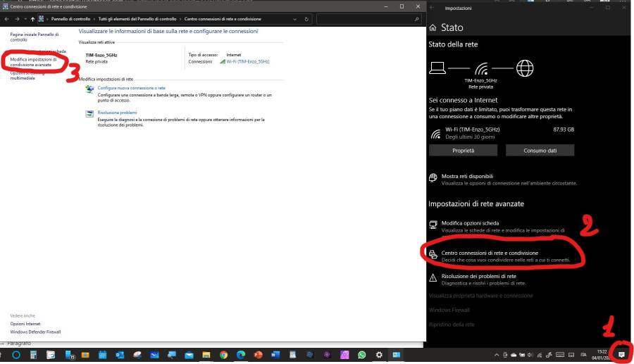Open 'Centro connessioni di rete e condivisione'
634x364 pixels.
tap(490, 253)
